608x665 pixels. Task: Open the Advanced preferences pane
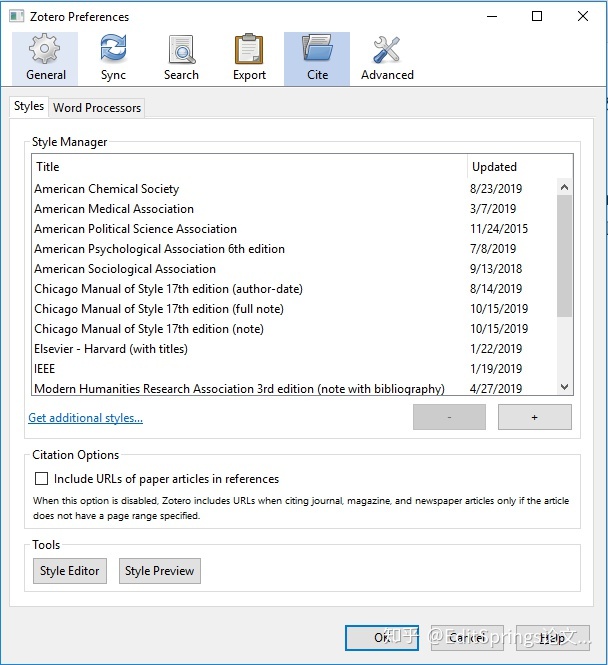click(x=387, y=59)
